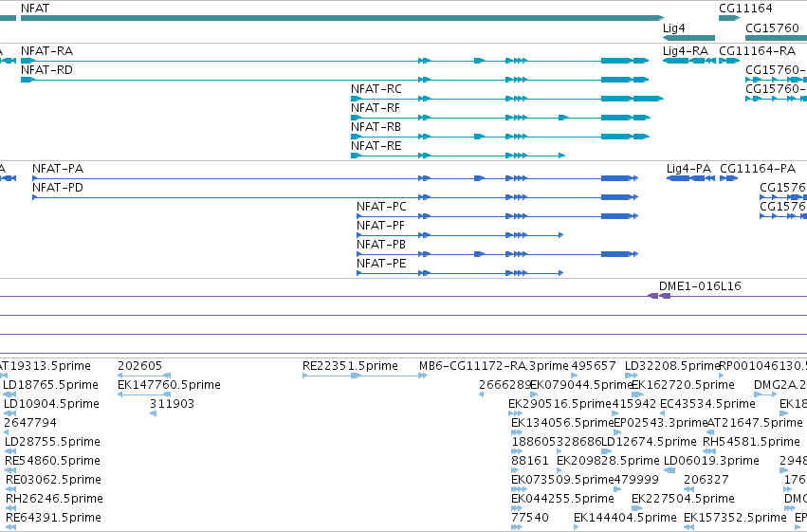
Task: Click the EK290516.5prime EST label
Action: pos(559,404)
